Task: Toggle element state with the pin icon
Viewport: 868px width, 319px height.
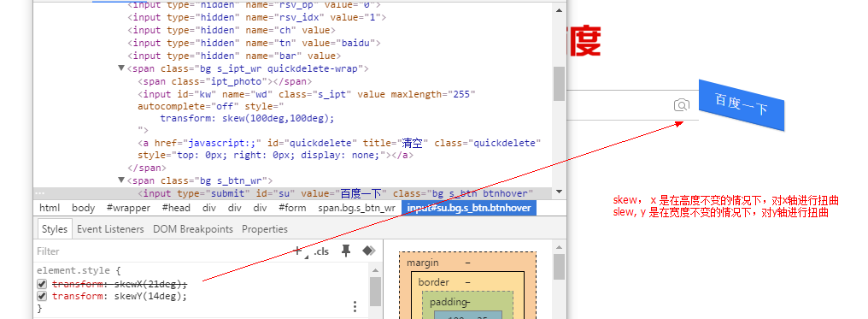Action: [346, 251]
